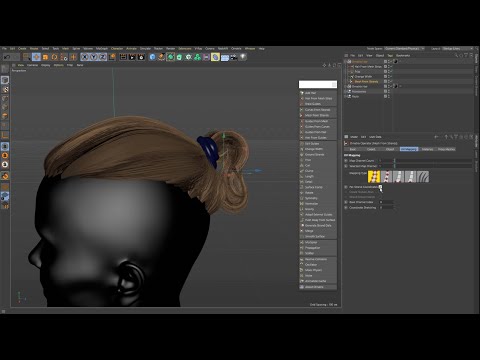Viewport: 480px width, 360px height.
Task: Toggle the enable checkmark of Mesh From Strands
Action: click(392, 81)
